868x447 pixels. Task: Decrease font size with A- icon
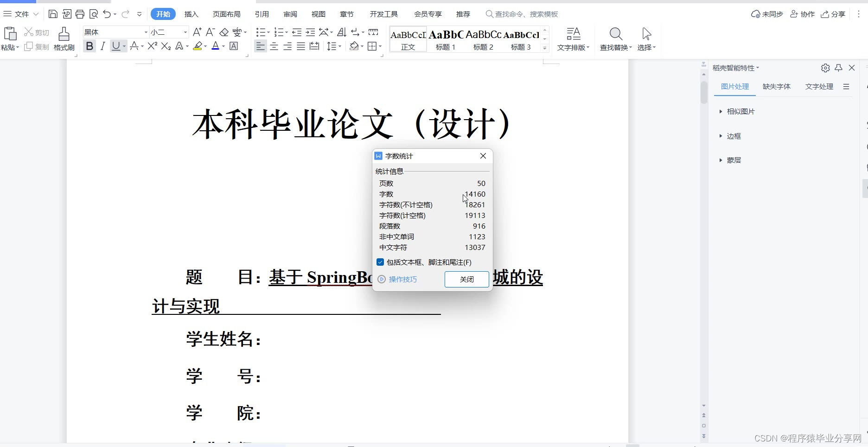coord(210,32)
